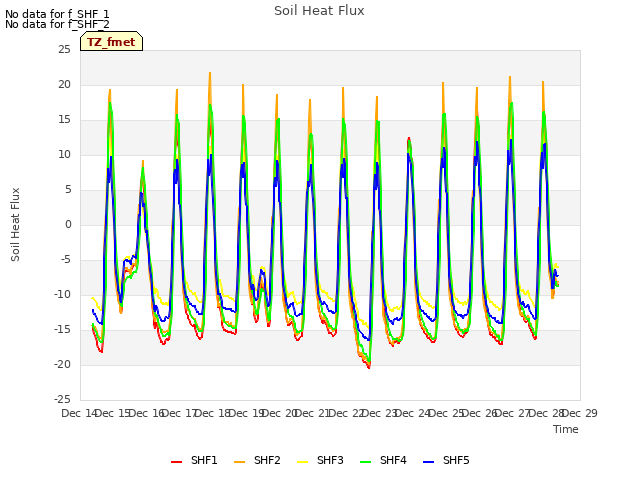Click the SHF1 legend entry

point(194,460)
